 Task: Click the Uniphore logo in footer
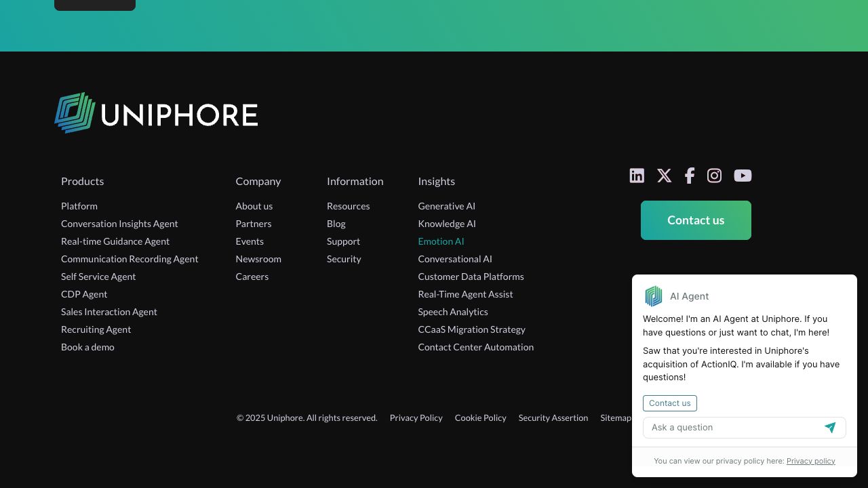[x=156, y=113]
